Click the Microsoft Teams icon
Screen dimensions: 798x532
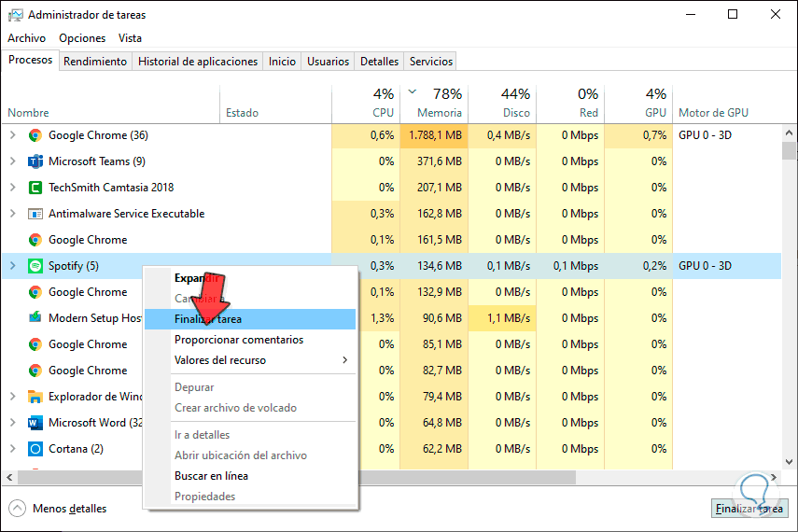tap(35, 161)
